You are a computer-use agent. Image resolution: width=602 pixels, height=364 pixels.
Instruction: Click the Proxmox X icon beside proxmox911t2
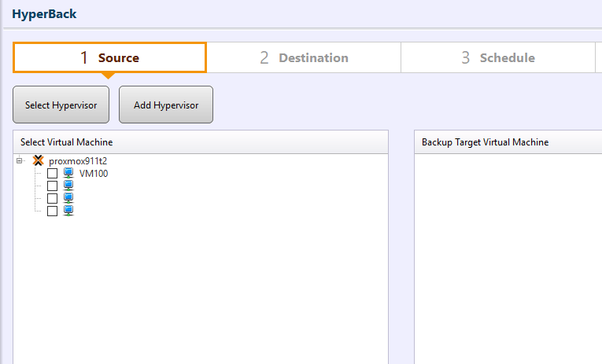pyautogui.click(x=38, y=160)
